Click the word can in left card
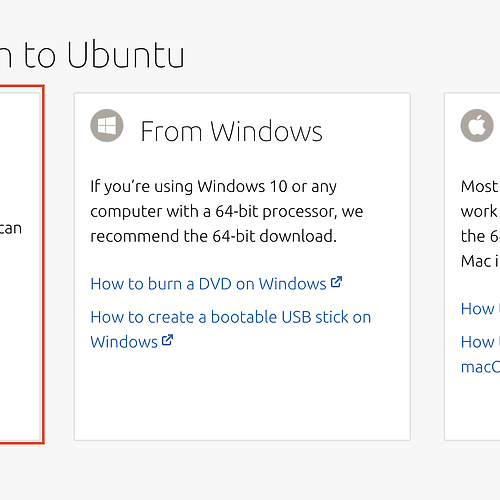This screenshot has width=500, height=500. pos(11,229)
